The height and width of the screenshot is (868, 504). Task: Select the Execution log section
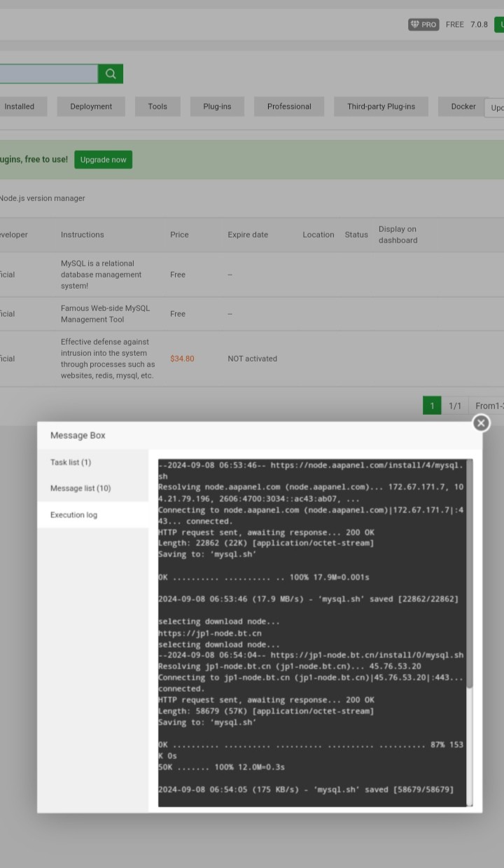(73, 515)
